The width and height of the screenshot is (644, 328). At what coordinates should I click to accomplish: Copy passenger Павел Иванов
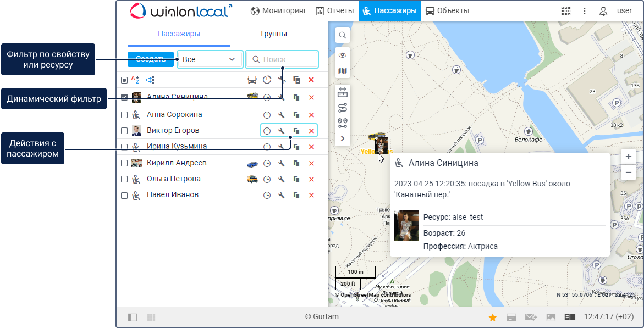point(296,196)
